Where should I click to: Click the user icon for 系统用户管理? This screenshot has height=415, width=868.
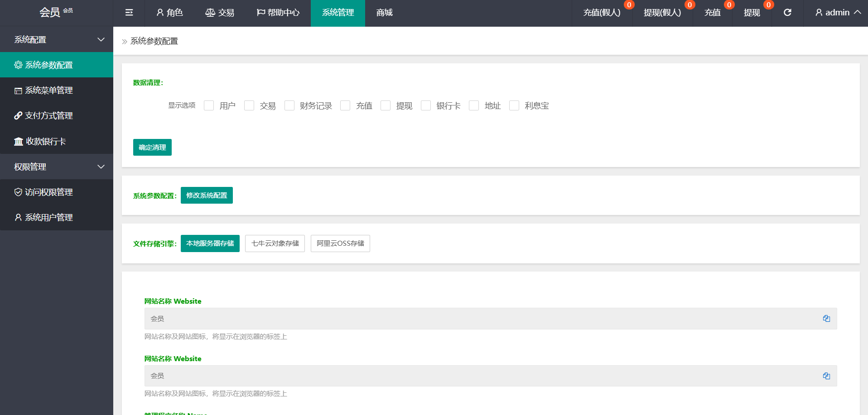(18, 218)
